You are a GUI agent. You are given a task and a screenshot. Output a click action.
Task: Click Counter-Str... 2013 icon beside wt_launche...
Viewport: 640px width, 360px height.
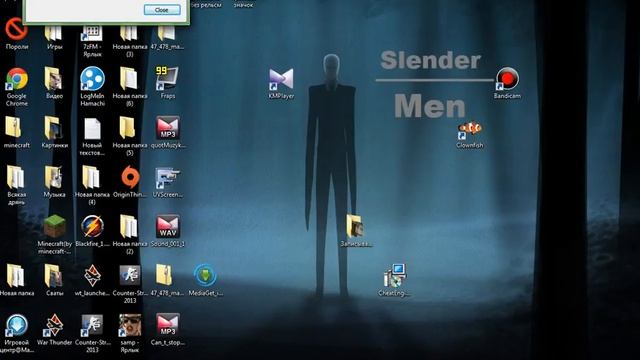(x=130, y=276)
